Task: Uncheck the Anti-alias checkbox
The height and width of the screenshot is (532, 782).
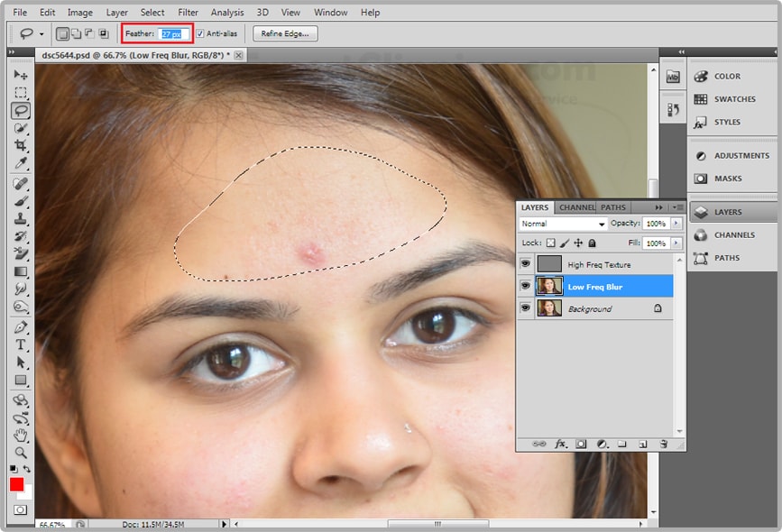Action: (199, 33)
